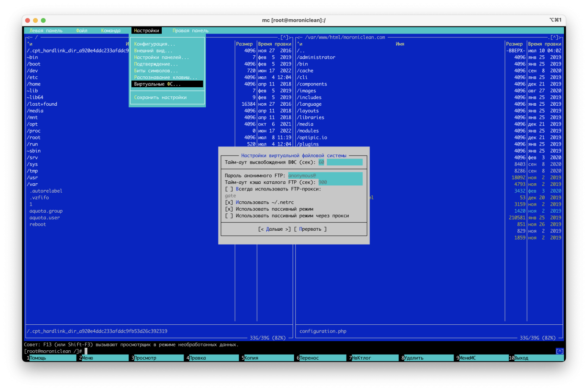Select '.autorelabel' file in left panel
Screen dimensions: 588x391
pyautogui.click(x=46, y=191)
